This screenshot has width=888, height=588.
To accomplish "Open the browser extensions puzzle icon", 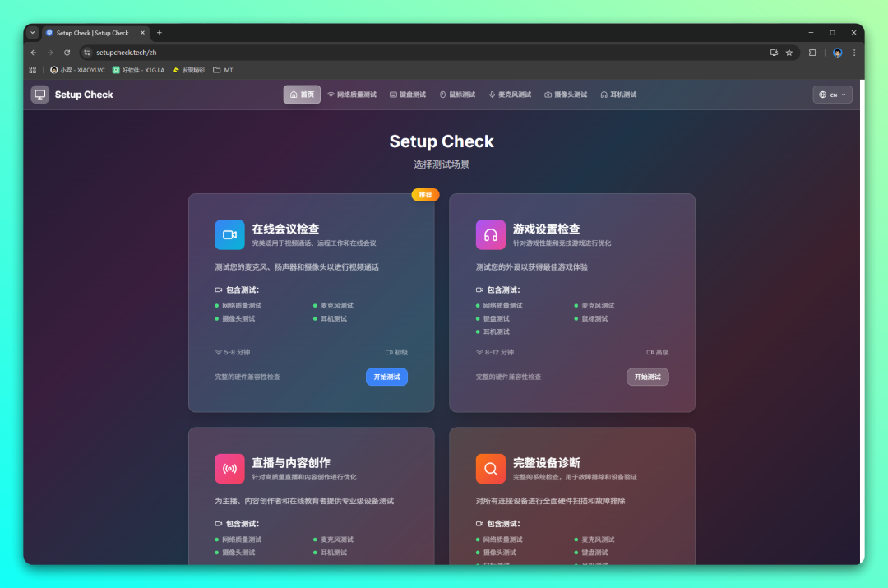I will (812, 53).
